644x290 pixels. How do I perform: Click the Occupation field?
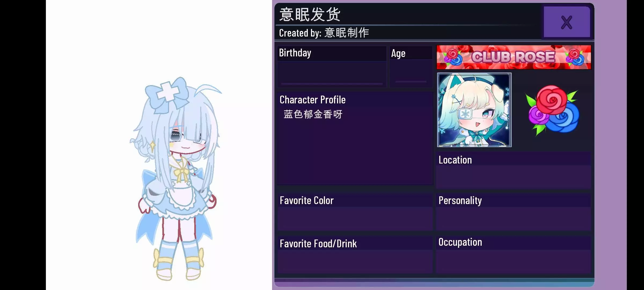pos(513,261)
